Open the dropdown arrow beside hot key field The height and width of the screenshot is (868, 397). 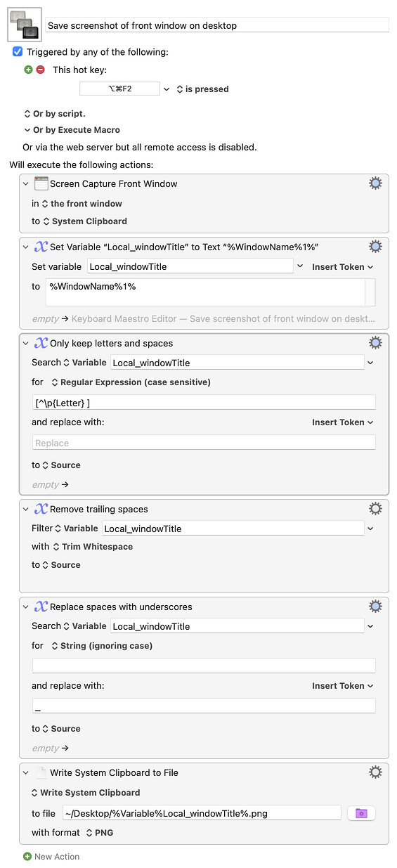[167, 89]
